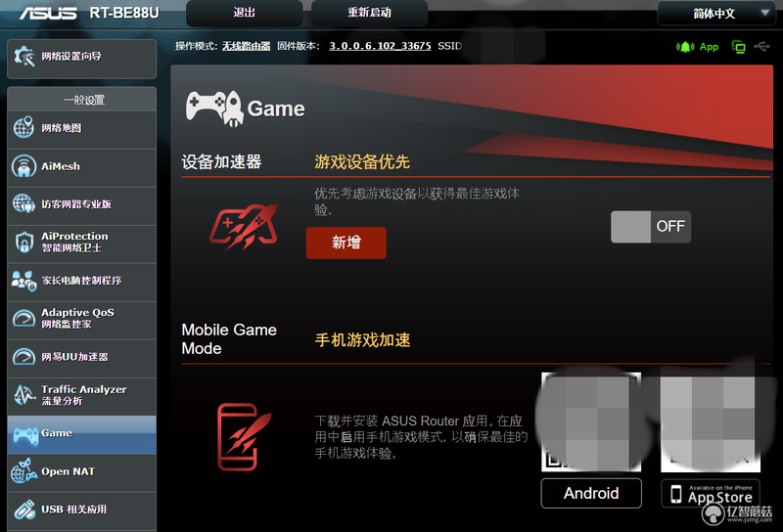Click the Open NAT globe icon

click(x=23, y=471)
